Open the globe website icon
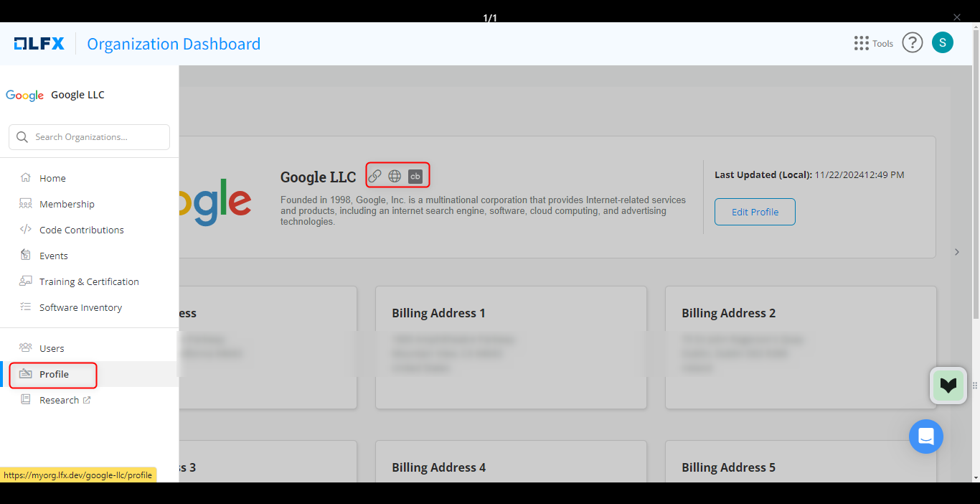 click(395, 176)
